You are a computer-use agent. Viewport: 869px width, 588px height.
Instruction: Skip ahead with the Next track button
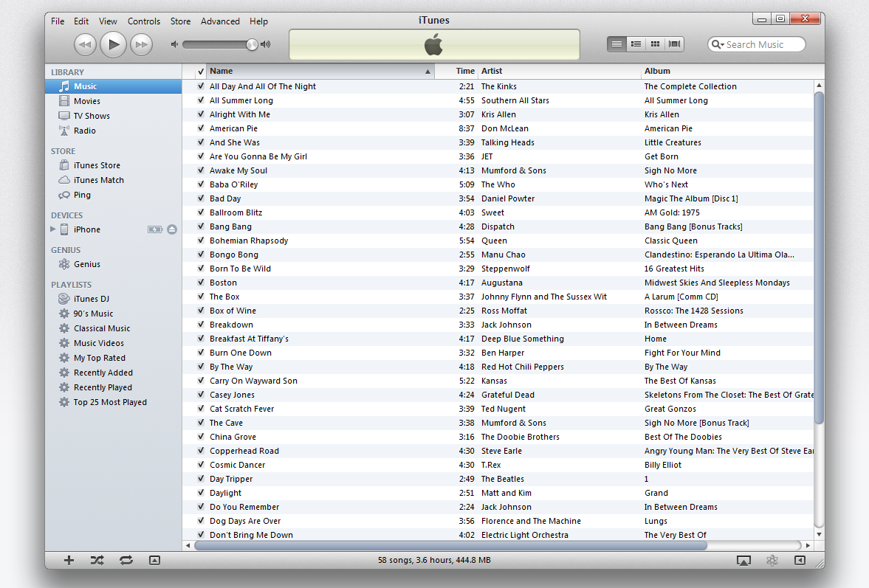tap(141, 44)
